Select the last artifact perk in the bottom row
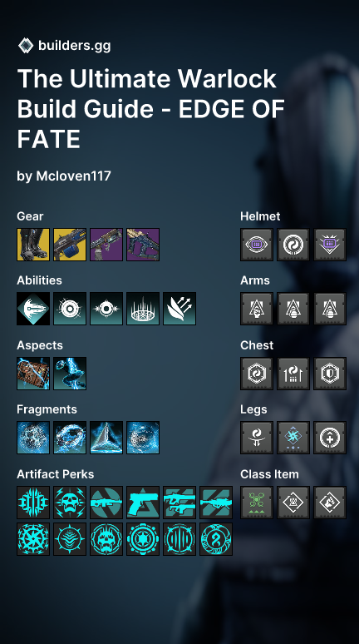Screen dimensions: 359x644 pyautogui.click(x=216, y=539)
